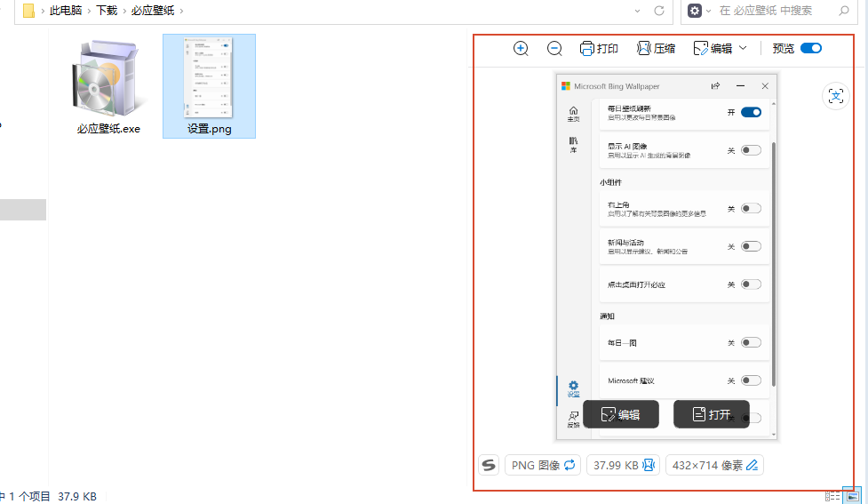Viewport: 868px width, 504px height.
Task: Open address bar history dropdown
Action: pos(637,11)
